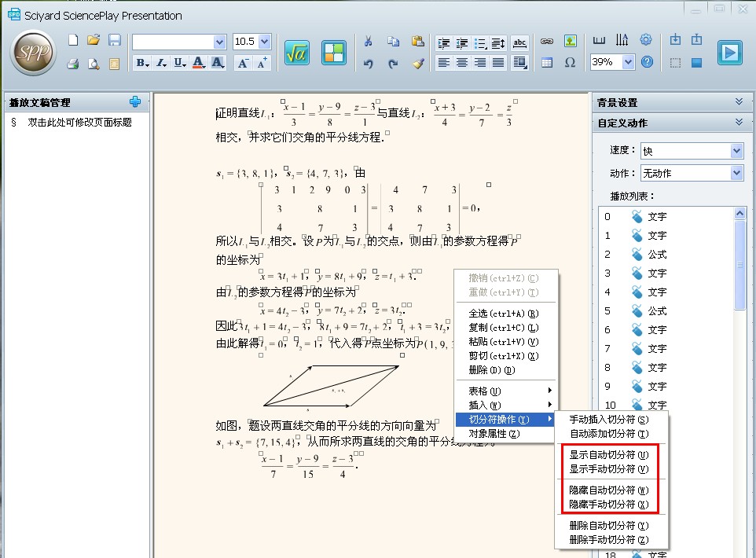Cut selection with the scissors icon

coord(369,42)
